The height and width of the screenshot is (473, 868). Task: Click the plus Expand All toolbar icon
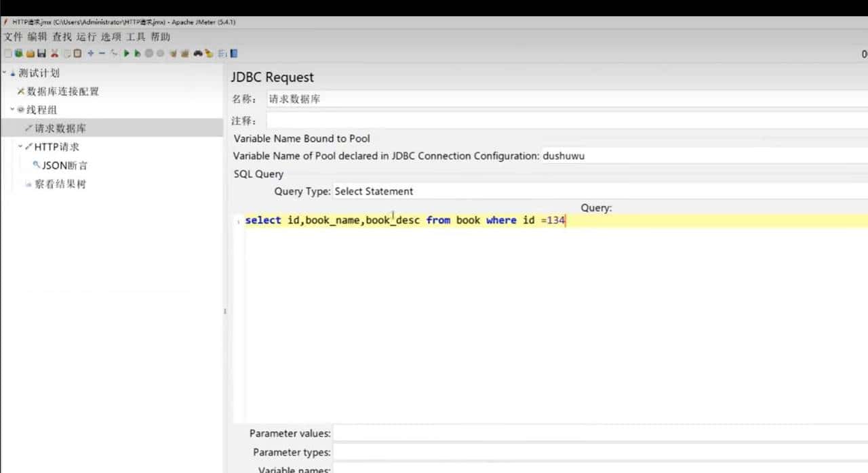[90, 54]
